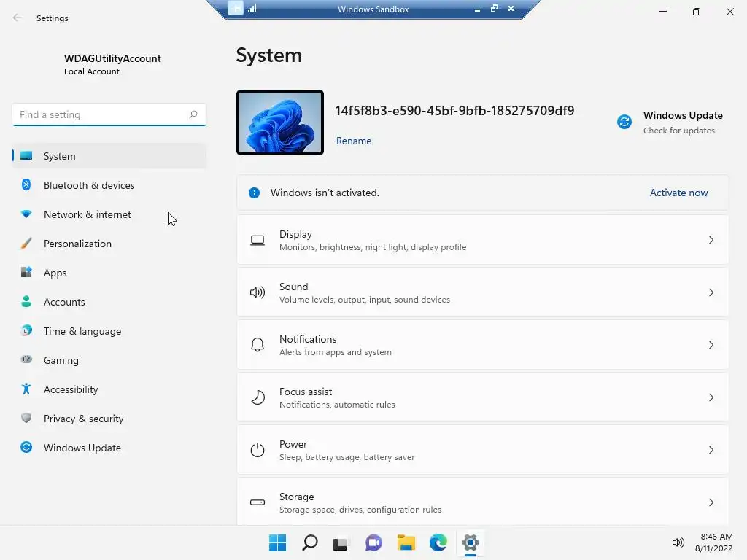The width and height of the screenshot is (747, 560).
Task: Click the Focus assist moon icon
Action: point(258,397)
